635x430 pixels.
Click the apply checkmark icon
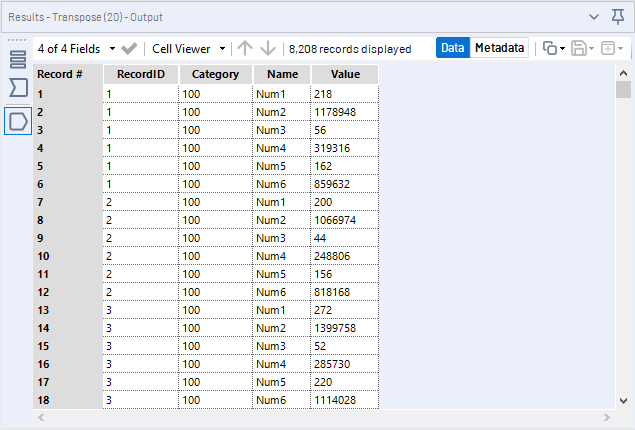pyautogui.click(x=129, y=49)
